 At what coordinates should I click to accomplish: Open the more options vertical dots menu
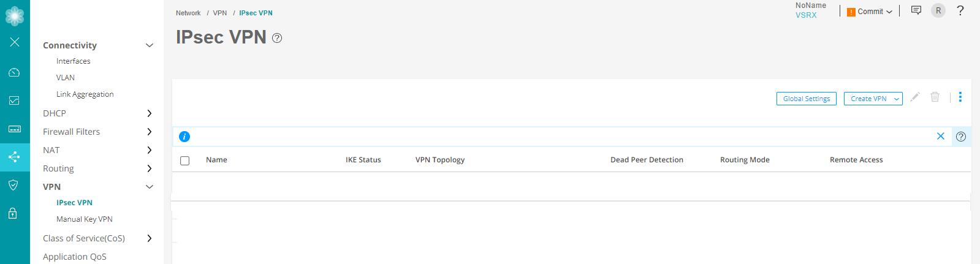[x=960, y=97]
